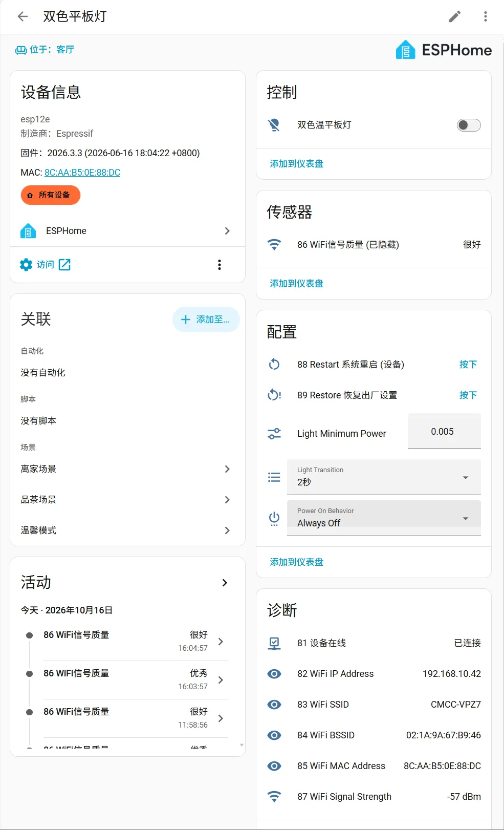Click the 位于: 客厅 area link
This screenshot has width=504, height=830.
[45, 50]
